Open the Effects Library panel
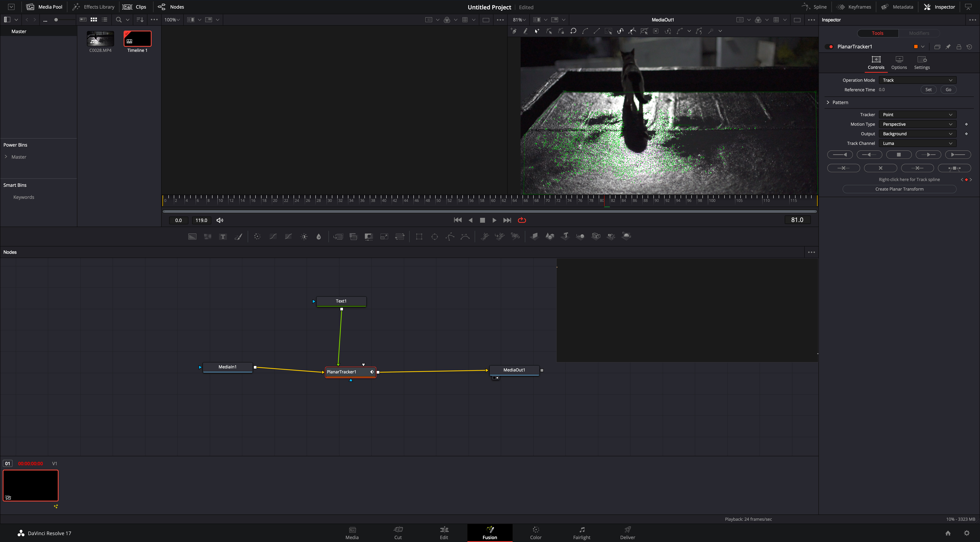This screenshot has width=980, height=542. point(94,7)
